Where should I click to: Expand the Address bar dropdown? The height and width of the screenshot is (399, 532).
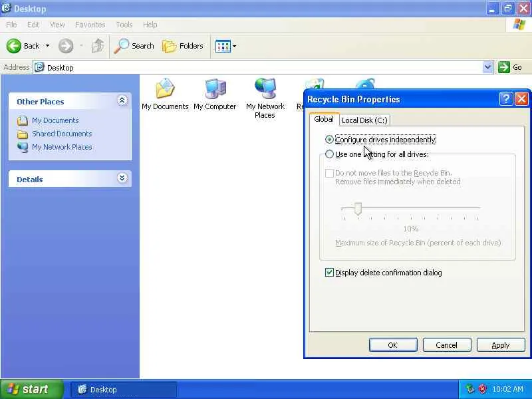coord(487,67)
